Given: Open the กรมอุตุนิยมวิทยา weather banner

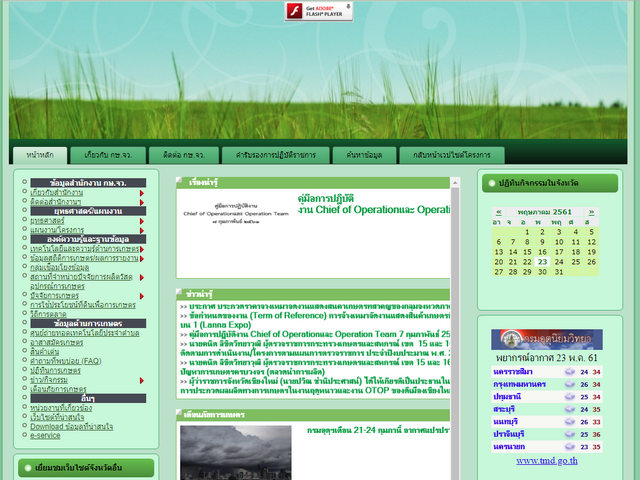Looking at the screenshot, I should coord(547,340).
